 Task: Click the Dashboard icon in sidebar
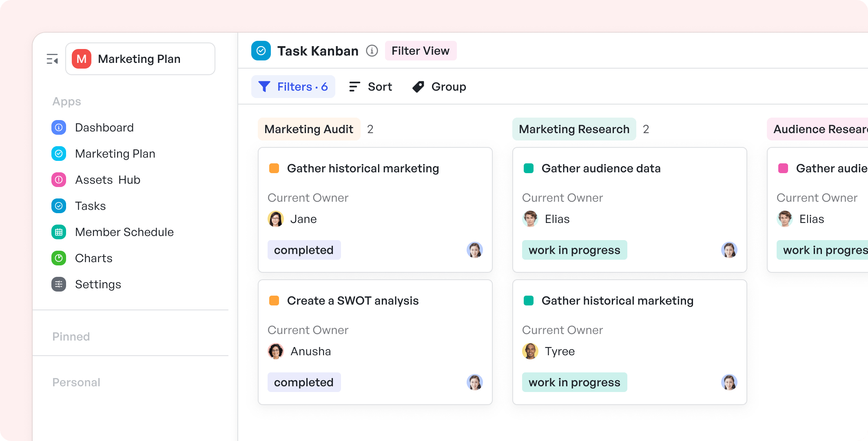[59, 128]
